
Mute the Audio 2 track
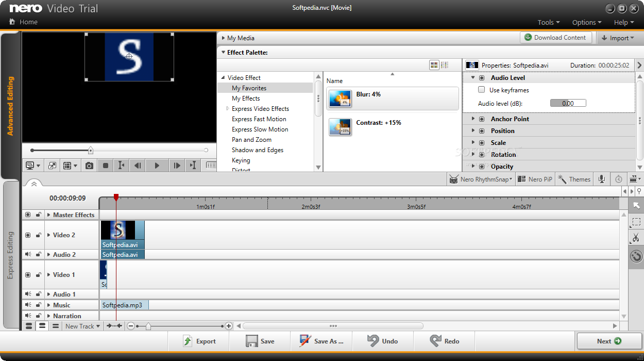pos(28,254)
